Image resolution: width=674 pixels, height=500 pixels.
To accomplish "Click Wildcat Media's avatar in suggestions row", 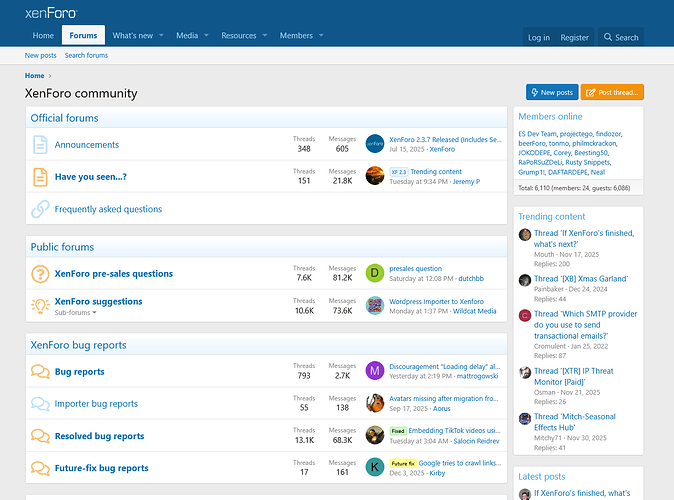I will (x=375, y=306).
